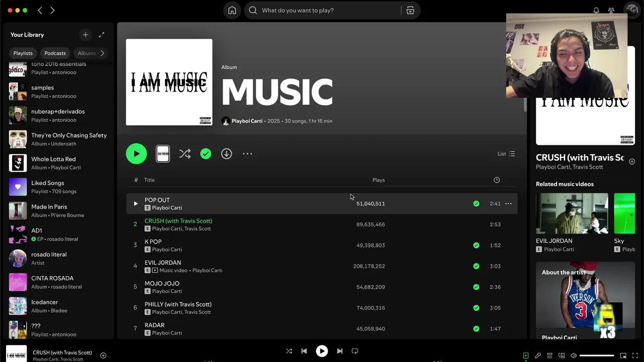Open the Browse icon in search bar

tap(410, 10)
